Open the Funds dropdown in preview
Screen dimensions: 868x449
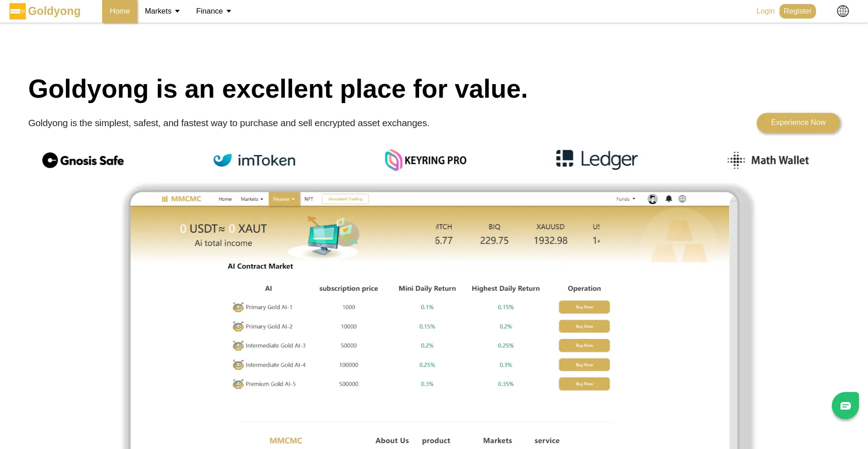click(x=626, y=199)
